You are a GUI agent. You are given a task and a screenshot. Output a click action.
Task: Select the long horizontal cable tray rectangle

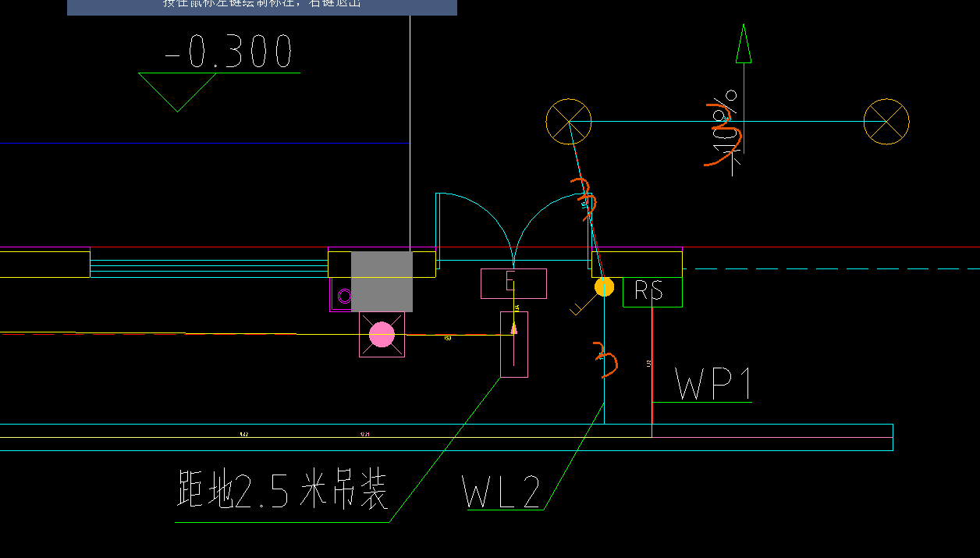pos(446,437)
